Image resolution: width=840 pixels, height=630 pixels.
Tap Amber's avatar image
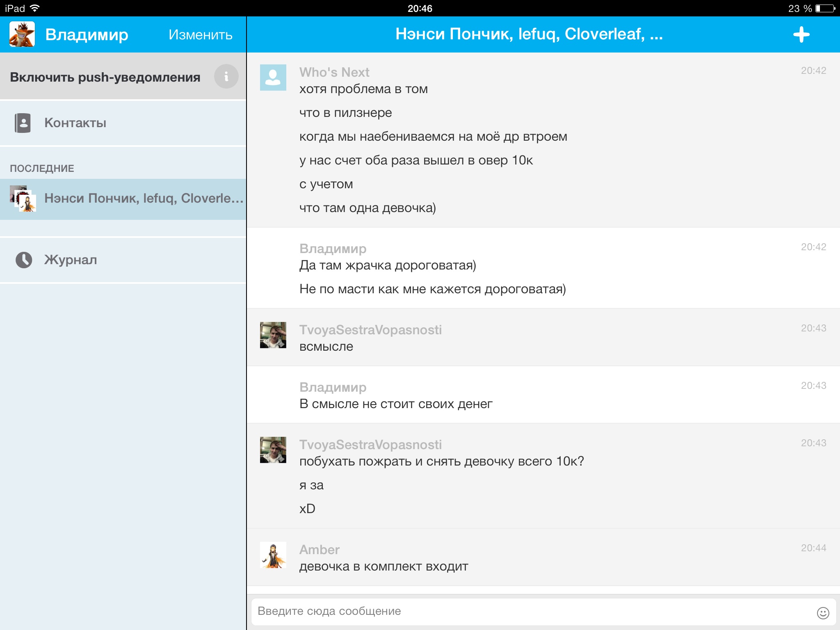(273, 555)
